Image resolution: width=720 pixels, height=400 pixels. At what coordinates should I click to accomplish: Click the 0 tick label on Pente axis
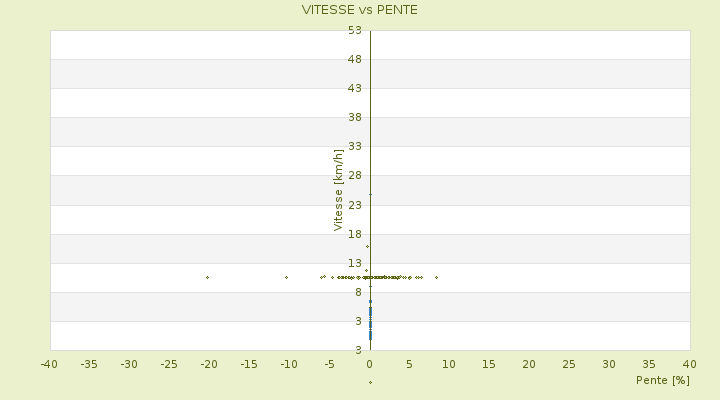tap(370, 364)
